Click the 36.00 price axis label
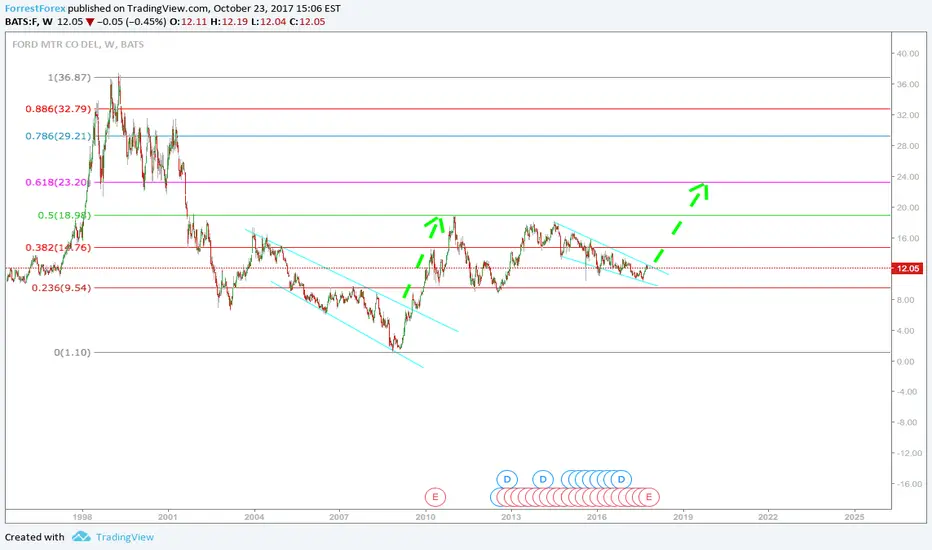Screen dimensions: 932x550 pyautogui.click(x=907, y=84)
